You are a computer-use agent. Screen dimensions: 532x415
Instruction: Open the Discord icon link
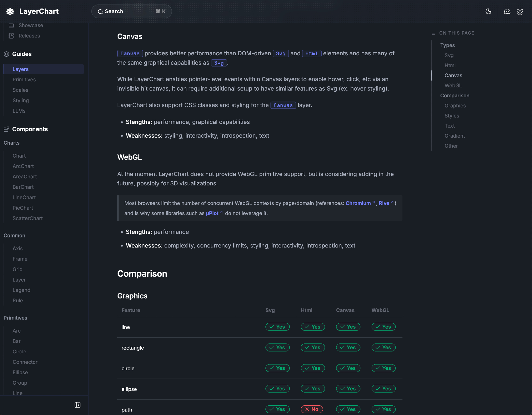[507, 11]
